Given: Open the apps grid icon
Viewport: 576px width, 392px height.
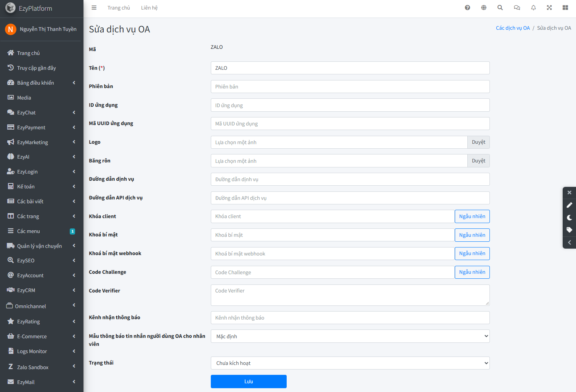Looking at the screenshot, I should 565,8.
